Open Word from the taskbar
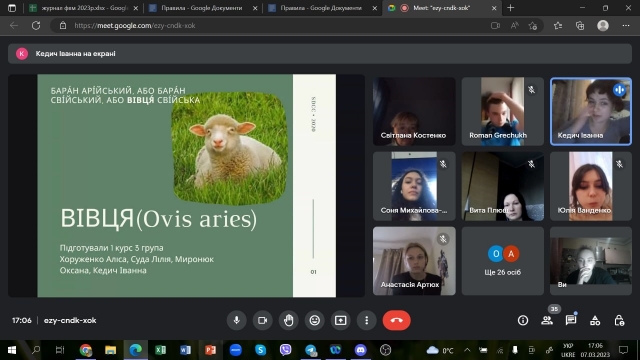The width and height of the screenshot is (640, 360). [185, 350]
